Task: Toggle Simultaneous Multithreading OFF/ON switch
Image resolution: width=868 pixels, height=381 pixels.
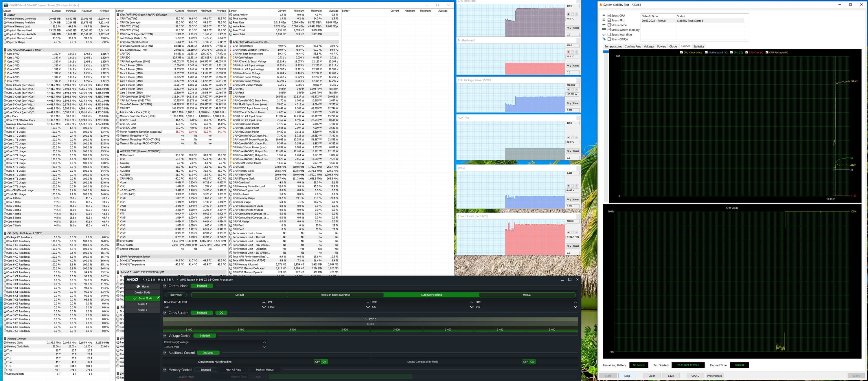Action: pyautogui.click(x=321, y=362)
